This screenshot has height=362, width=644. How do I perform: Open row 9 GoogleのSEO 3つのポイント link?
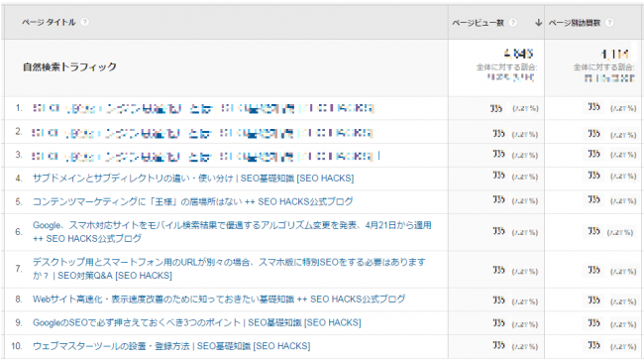197,322
